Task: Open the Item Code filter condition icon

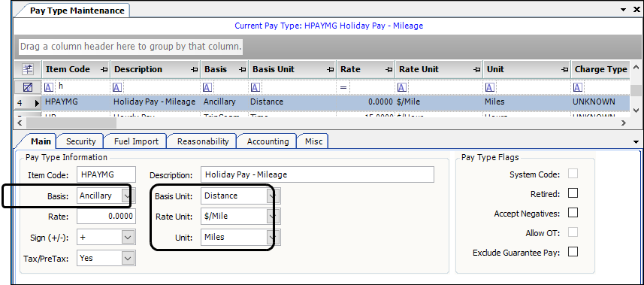Action: [49, 87]
